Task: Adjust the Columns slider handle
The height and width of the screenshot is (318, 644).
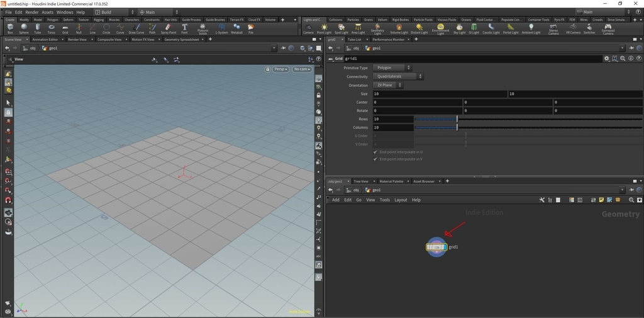Action: [457, 128]
